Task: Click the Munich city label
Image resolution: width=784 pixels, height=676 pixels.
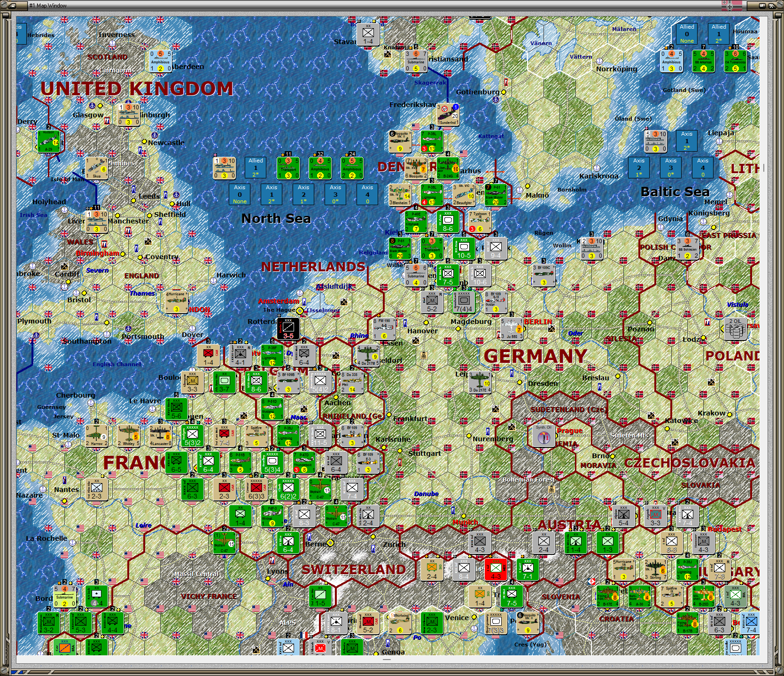Action: [465, 522]
